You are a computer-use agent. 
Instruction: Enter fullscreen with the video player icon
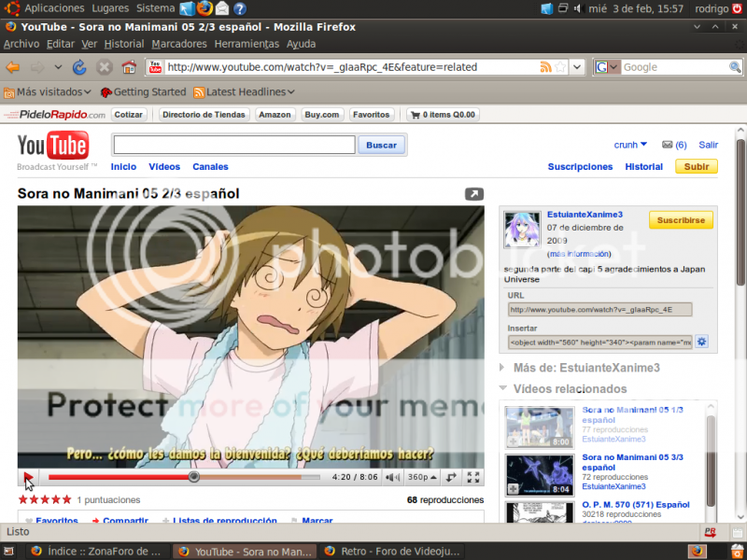click(x=473, y=477)
